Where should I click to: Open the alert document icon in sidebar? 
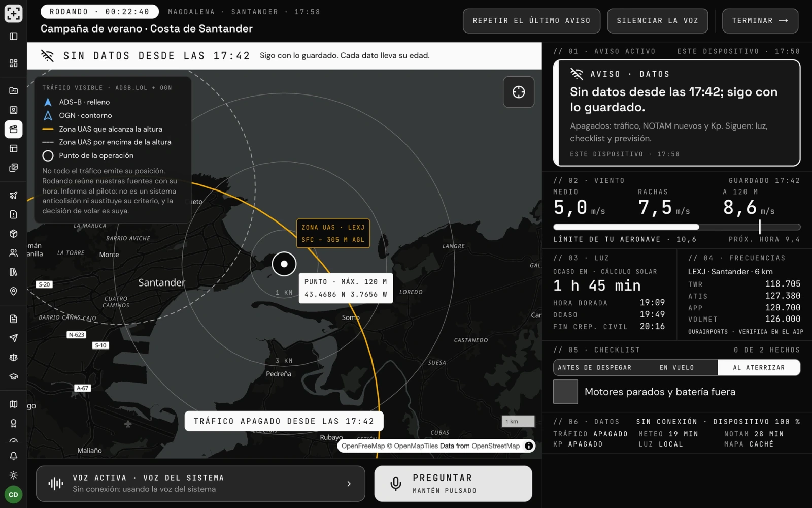tap(14, 214)
